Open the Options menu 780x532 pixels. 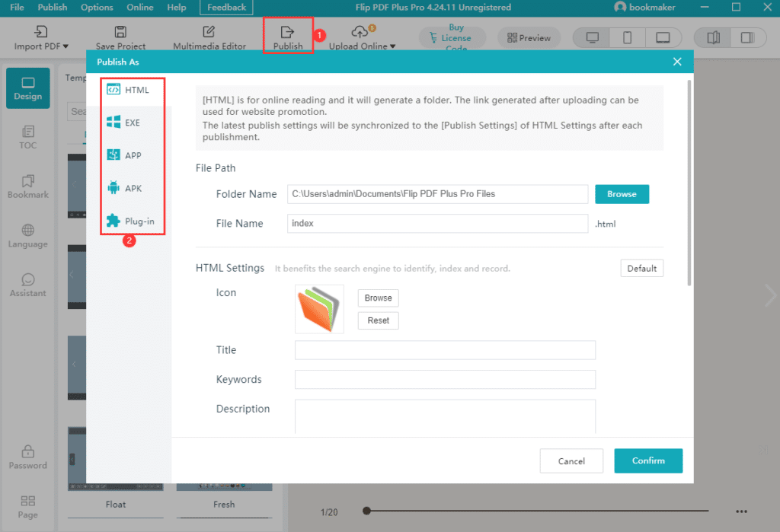coord(96,7)
